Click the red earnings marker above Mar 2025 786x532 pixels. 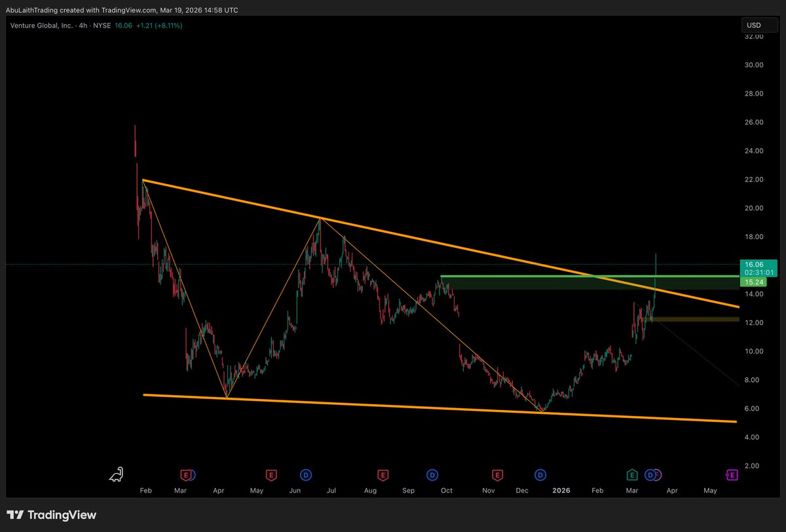tap(185, 474)
